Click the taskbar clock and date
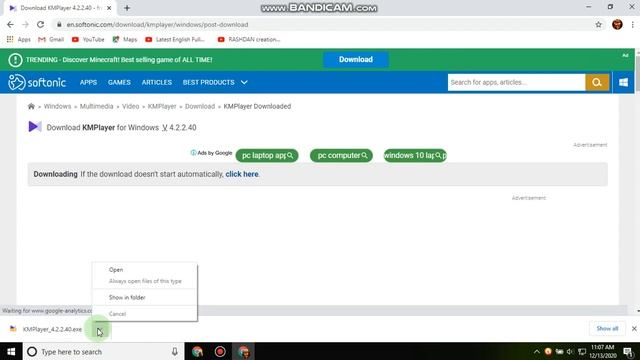The width and height of the screenshot is (640, 360). click(x=602, y=351)
